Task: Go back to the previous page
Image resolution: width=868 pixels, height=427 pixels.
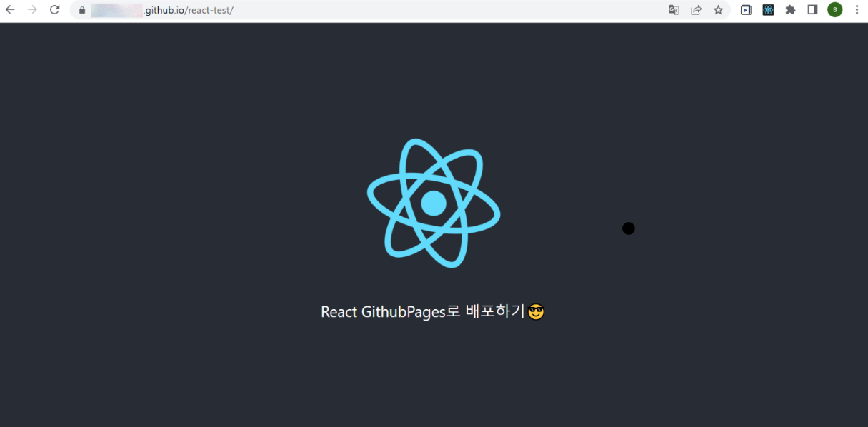Action: click(11, 10)
